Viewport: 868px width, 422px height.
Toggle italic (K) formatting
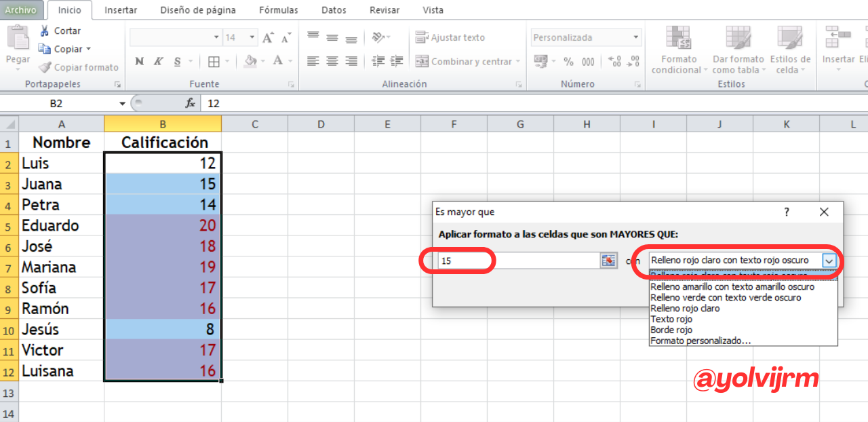coord(158,61)
